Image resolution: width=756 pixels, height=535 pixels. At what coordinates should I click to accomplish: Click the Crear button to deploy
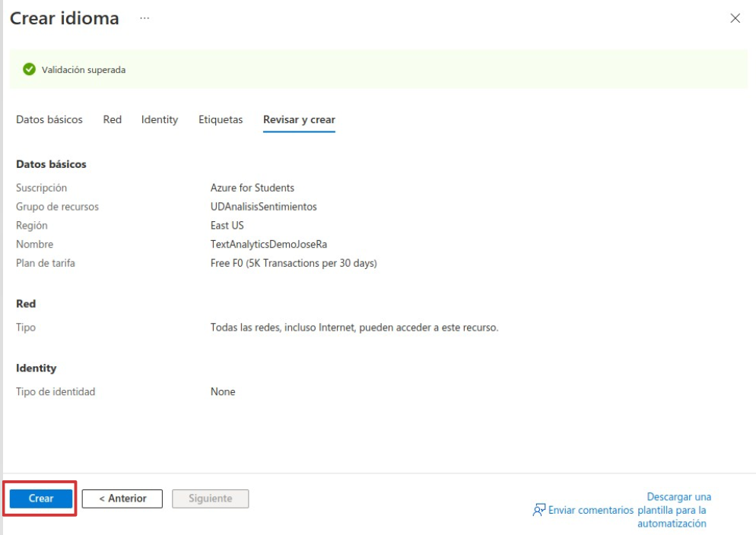click(x=39, y=498)
